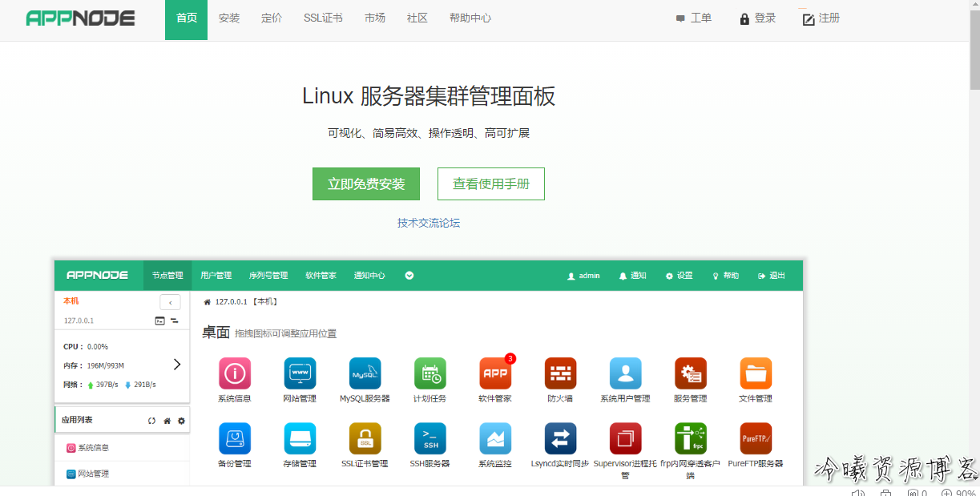Open the 工单 ticket link
This screenshot has width=980, height=496.
694,18
